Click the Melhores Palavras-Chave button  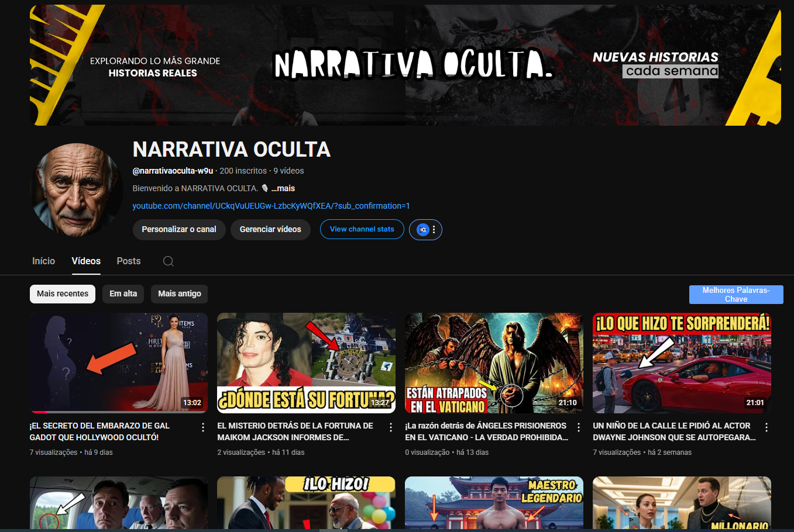(x=736, y=295)
